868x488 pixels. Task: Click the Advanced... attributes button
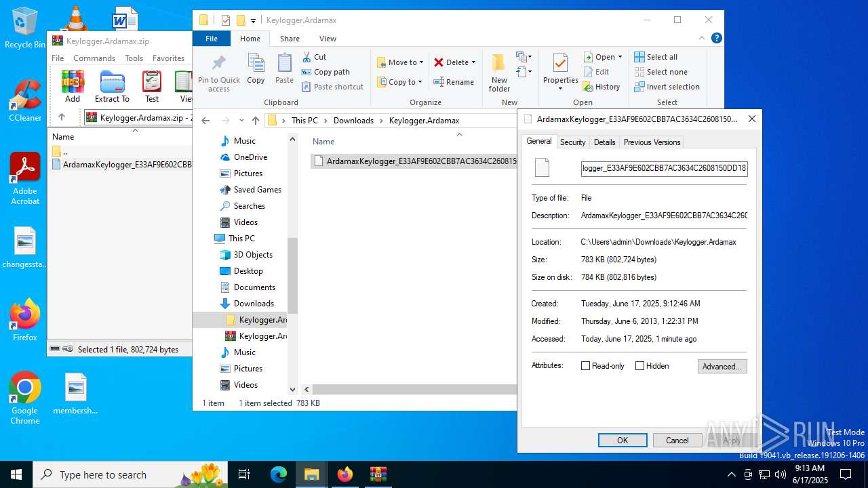[722, 366]
